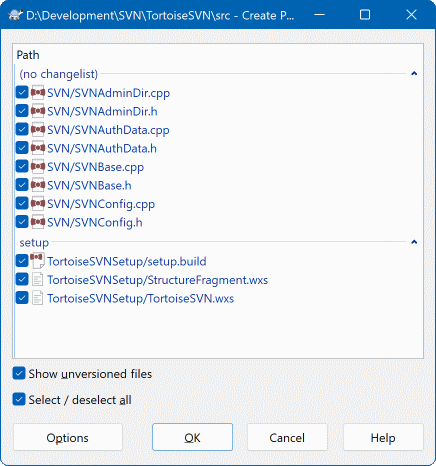Click the file icon of SVN/SVNAdminDir.cpp
436x466 pixels.
tap(38, 93)
